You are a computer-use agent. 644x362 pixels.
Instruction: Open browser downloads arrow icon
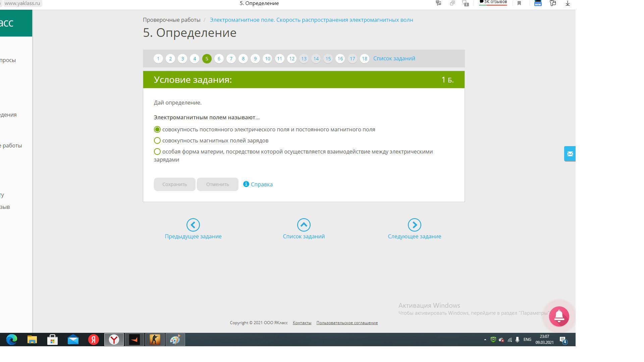click(568, 3)
